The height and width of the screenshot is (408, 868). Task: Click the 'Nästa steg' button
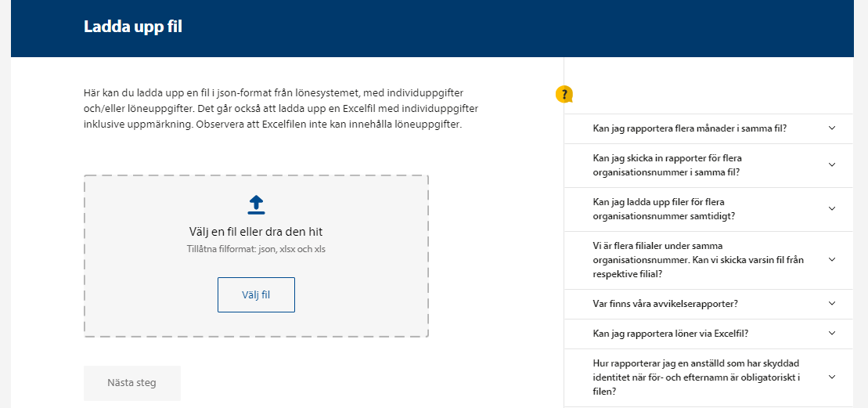[x=131, y=383]
